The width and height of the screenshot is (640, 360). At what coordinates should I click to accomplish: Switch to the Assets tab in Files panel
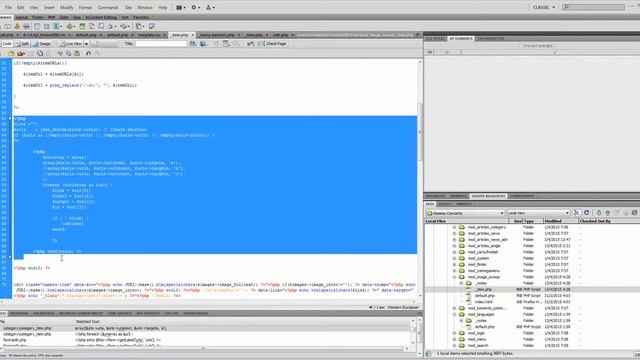(445, 204)
